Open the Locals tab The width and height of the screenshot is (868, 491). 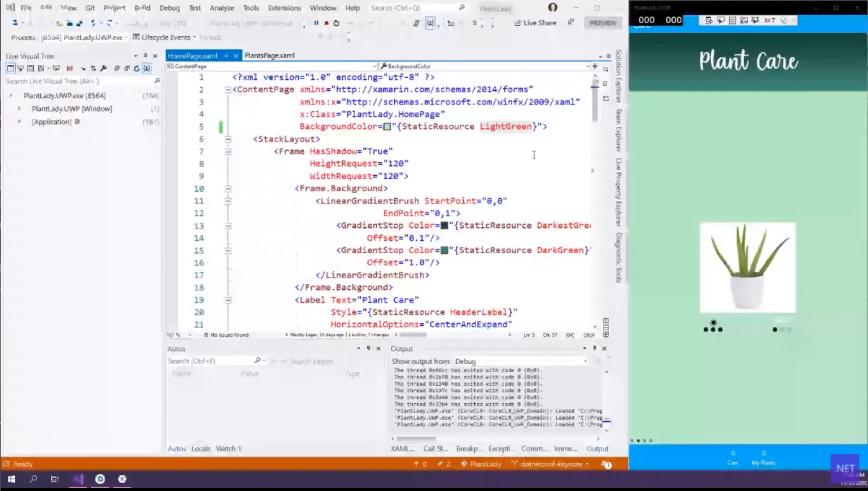point(201,448)
